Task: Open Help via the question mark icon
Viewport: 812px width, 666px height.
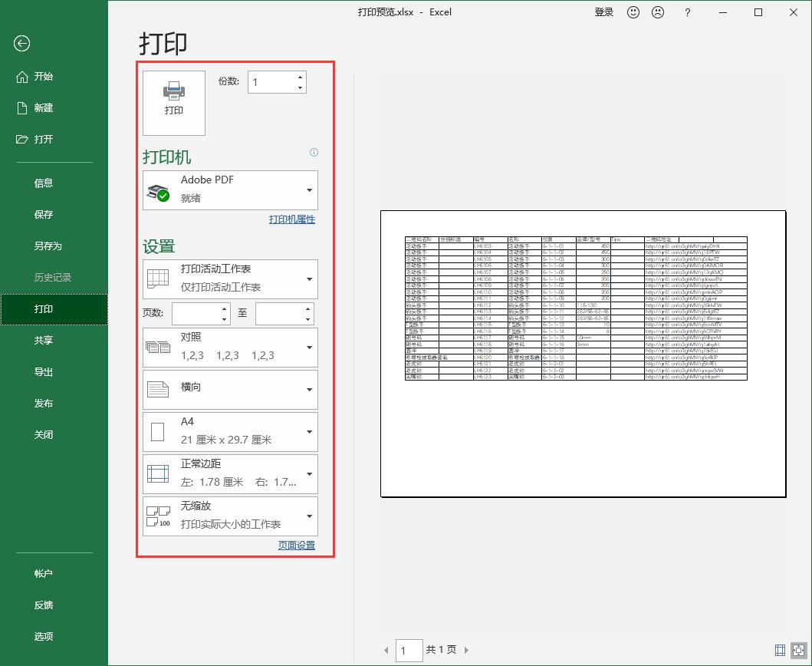Action: tap(687, 12)
